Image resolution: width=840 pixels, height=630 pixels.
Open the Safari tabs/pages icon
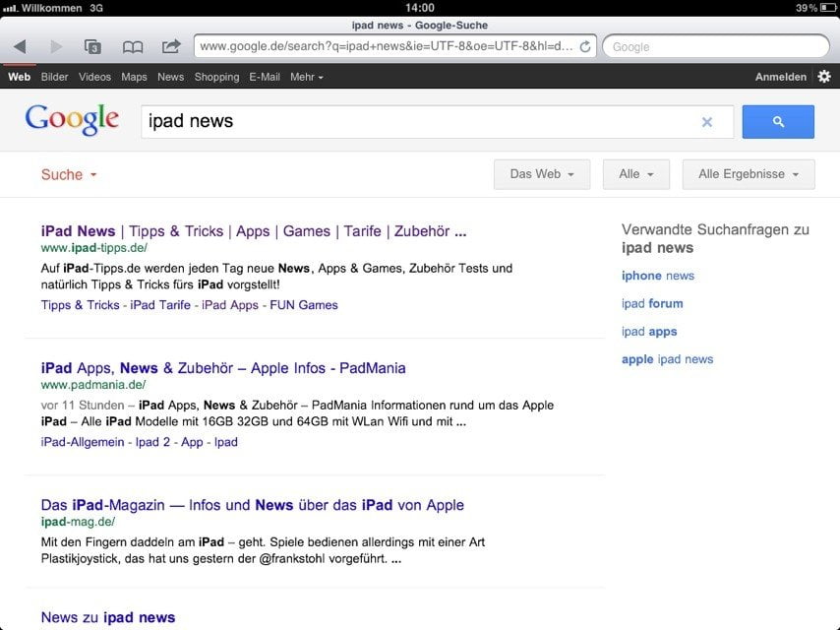point(92,46)
